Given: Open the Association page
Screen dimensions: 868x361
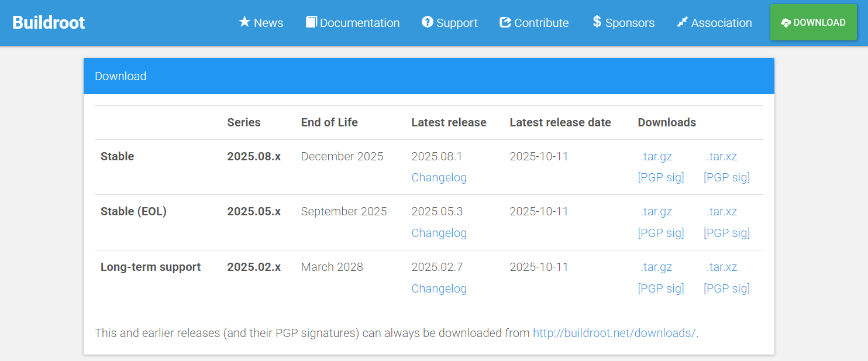Looking at the screenshot, I should coord(714,23).
